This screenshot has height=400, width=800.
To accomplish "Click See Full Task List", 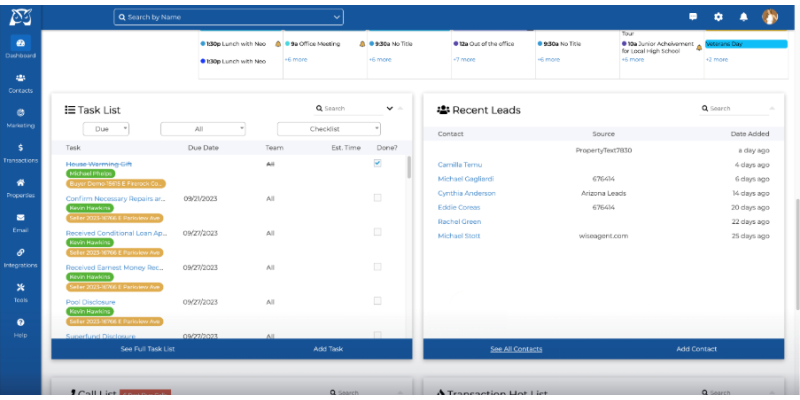I will coord(147,349).
